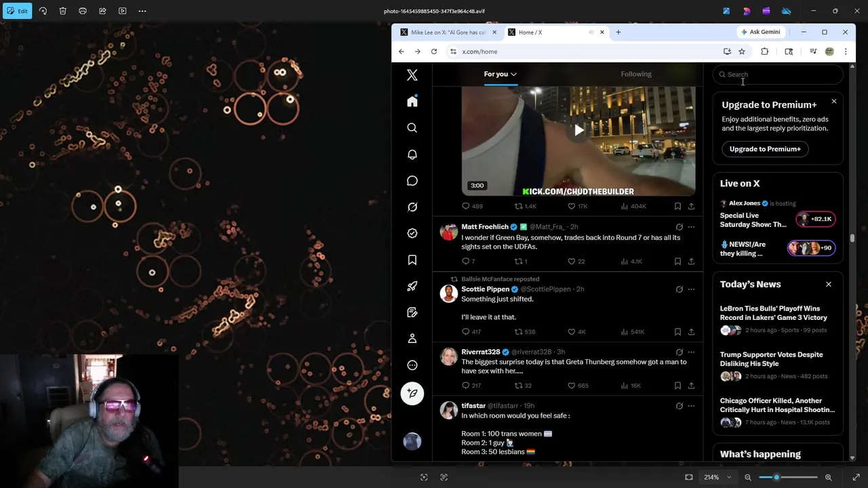Click the Upgrade to Premium+ button
This screenshot has width=868, height=488.
(x=765, y=149)
